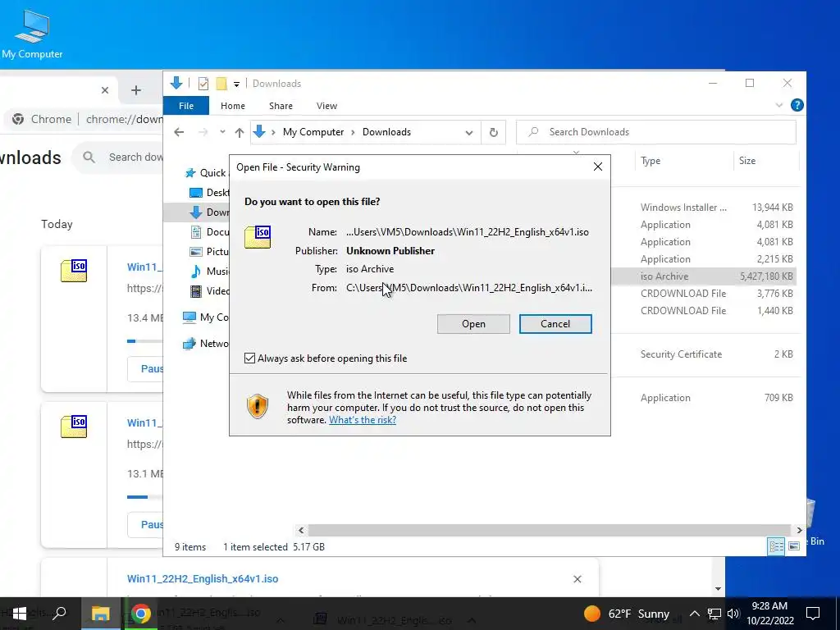
Task: Click the Chrome address bar URL
Action: 124,119
